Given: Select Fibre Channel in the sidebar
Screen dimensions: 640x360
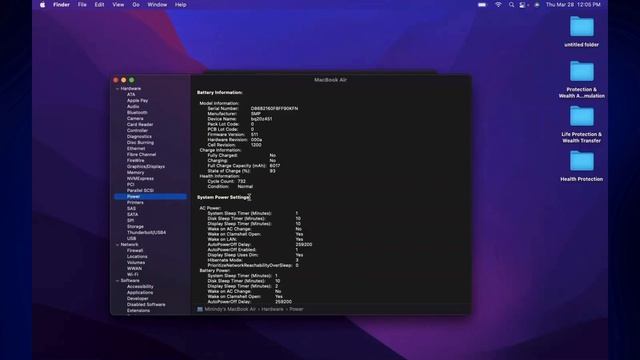Looking at the screenshot, I should pos(141,154).
